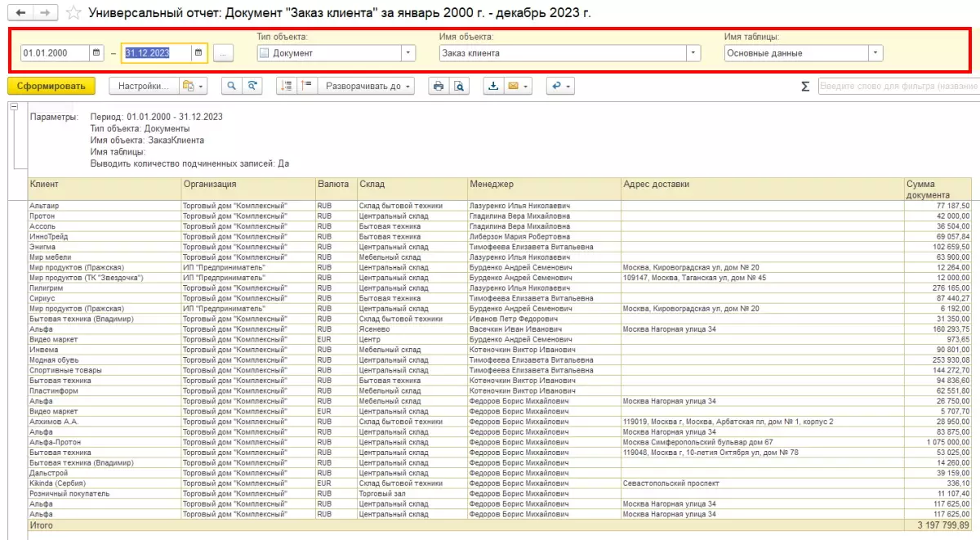This screenshot has height=540, width=980.
Task: Click the back navigation arrow
Action: [x=20, y=12]
